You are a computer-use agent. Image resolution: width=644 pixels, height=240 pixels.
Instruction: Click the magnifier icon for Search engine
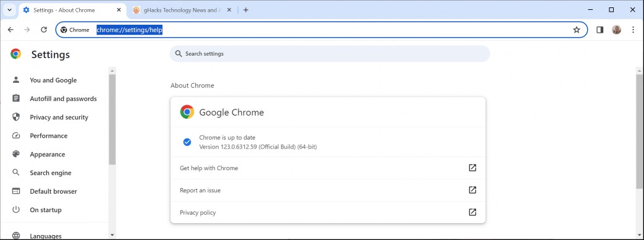pos(16,173)
